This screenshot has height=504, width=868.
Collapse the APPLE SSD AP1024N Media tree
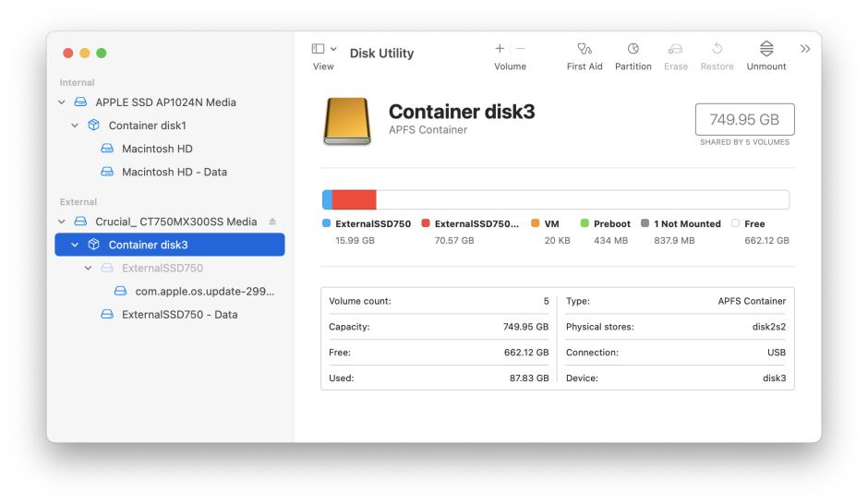coord(62,102)
